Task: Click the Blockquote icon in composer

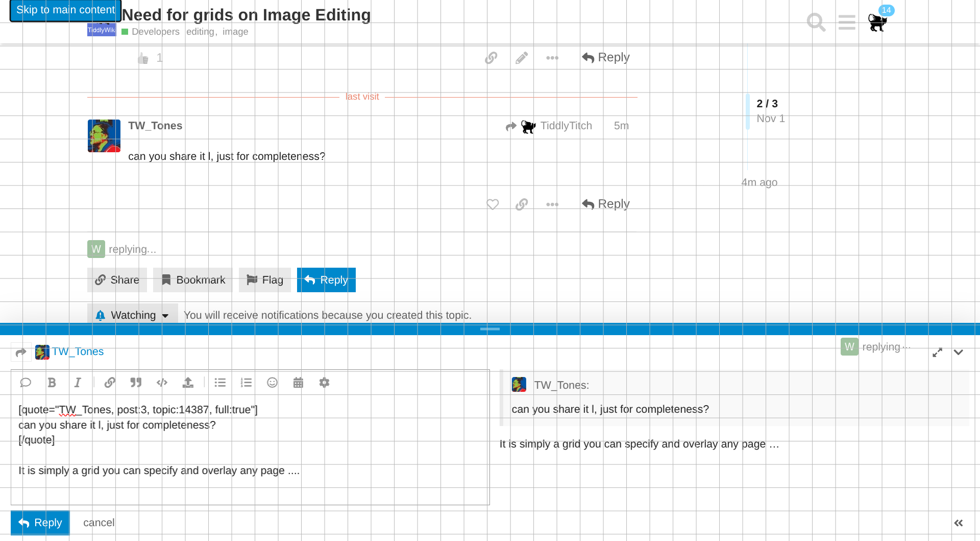Action: point(136,383)
